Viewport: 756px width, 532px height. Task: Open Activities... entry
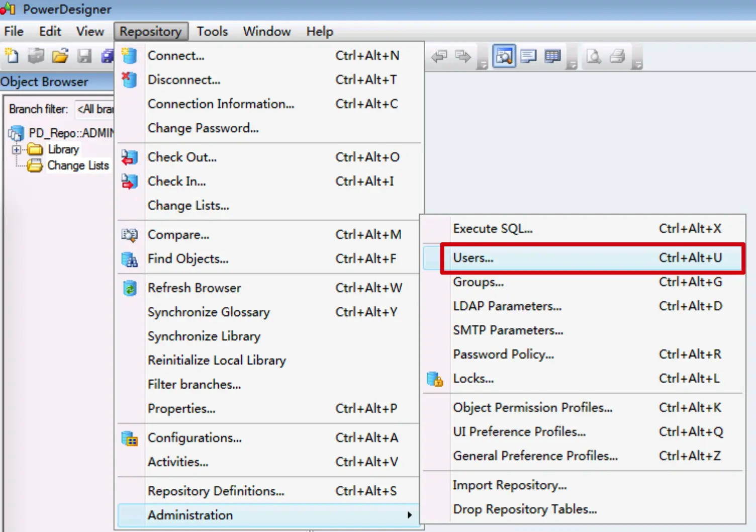[x=269, y=462]
